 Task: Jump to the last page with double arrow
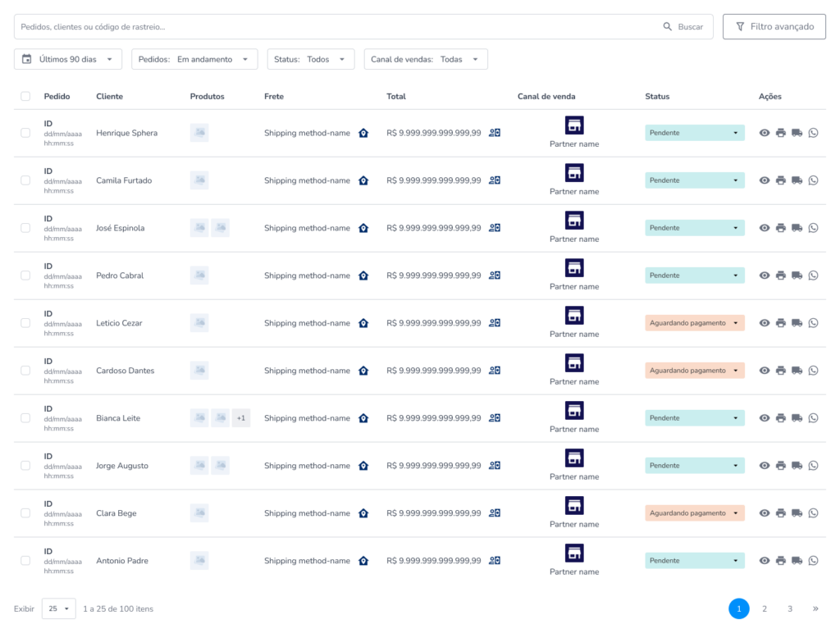pos(815,608)
